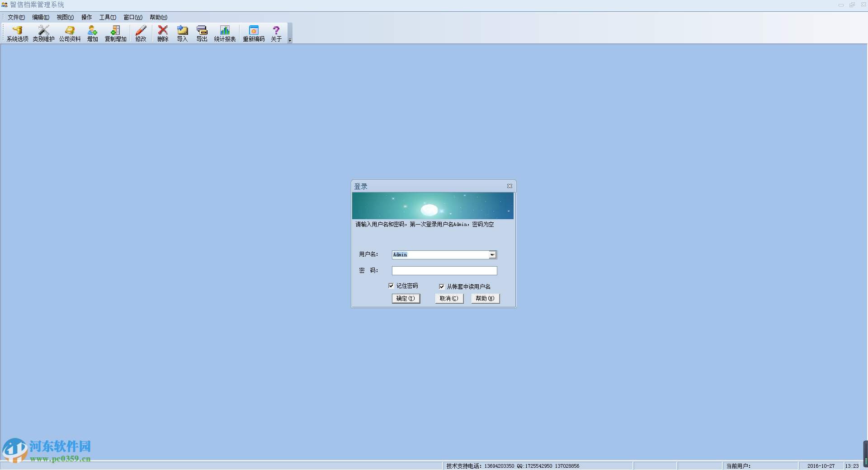Open the 工具 menu
The width and height of the screenshot is (868, 470).
tap(108, 17)
